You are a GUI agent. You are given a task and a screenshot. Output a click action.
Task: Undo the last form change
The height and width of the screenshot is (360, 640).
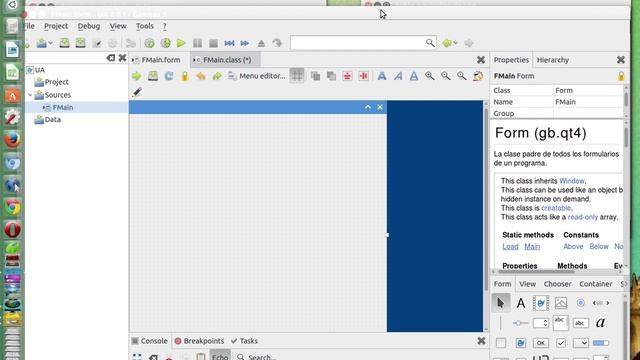tap(200, 76)
